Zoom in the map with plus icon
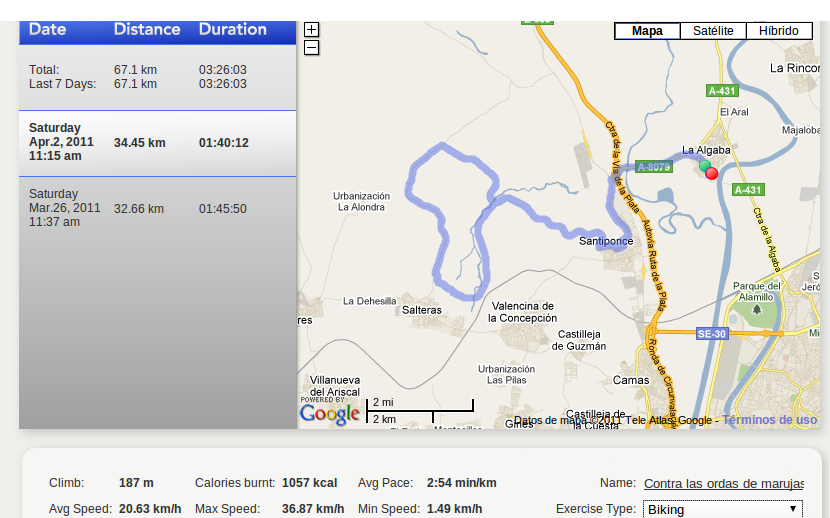830x518 pixels. [311, 30]
